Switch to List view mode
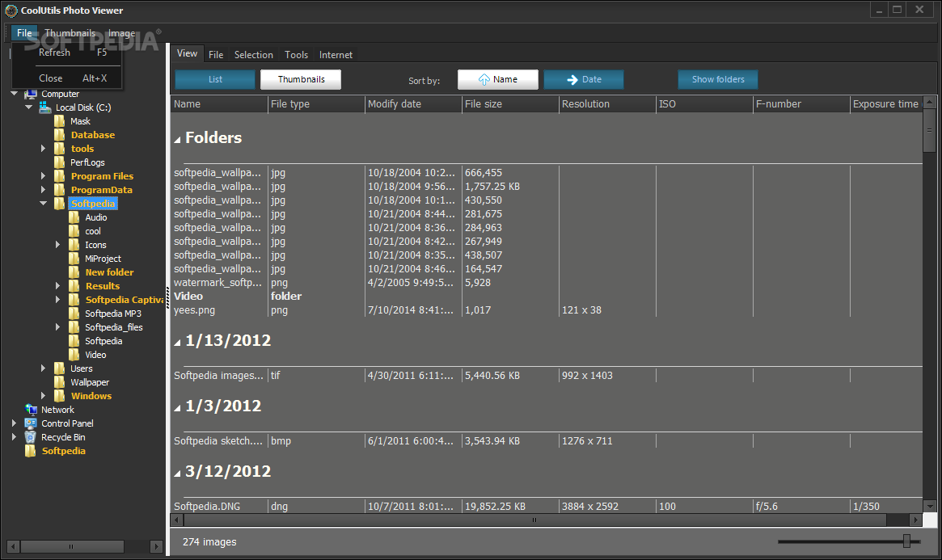The image size is (942, 560). click(215, 79)
